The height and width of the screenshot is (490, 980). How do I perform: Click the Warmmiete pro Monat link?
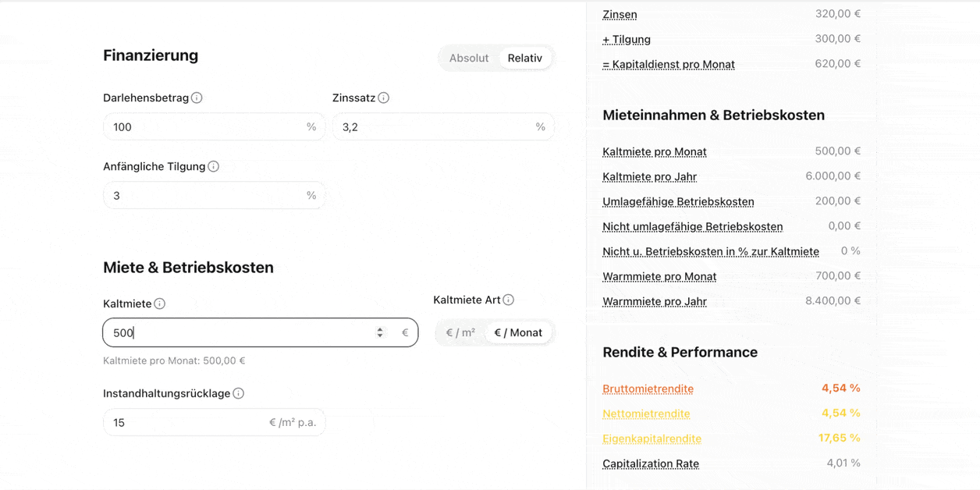pos(659,276)
